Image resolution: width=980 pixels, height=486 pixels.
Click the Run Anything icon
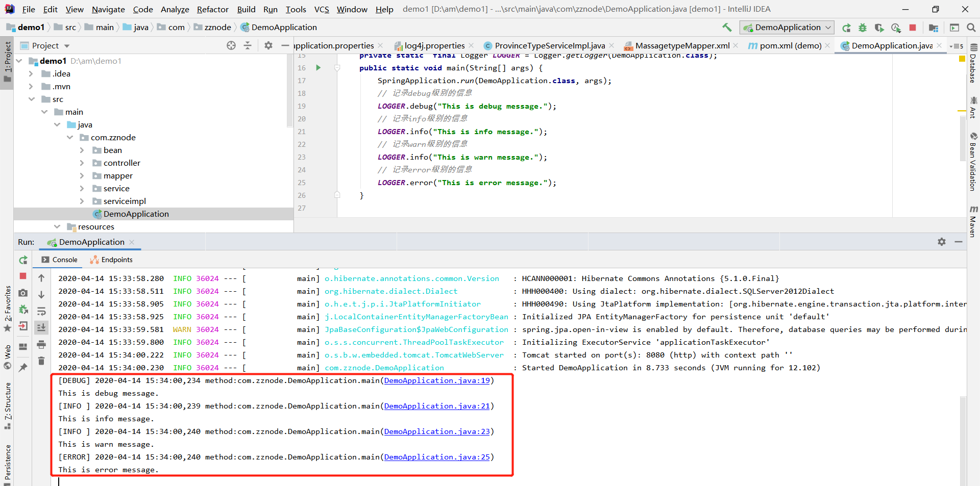click(x=954, y=28)
